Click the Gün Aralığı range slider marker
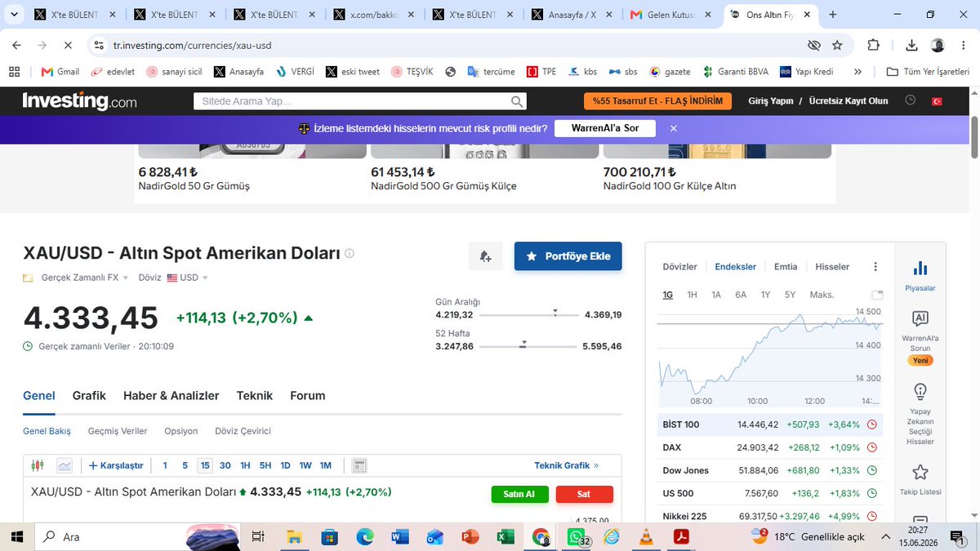This screenshot has height=551, width=980. (555, 312)
